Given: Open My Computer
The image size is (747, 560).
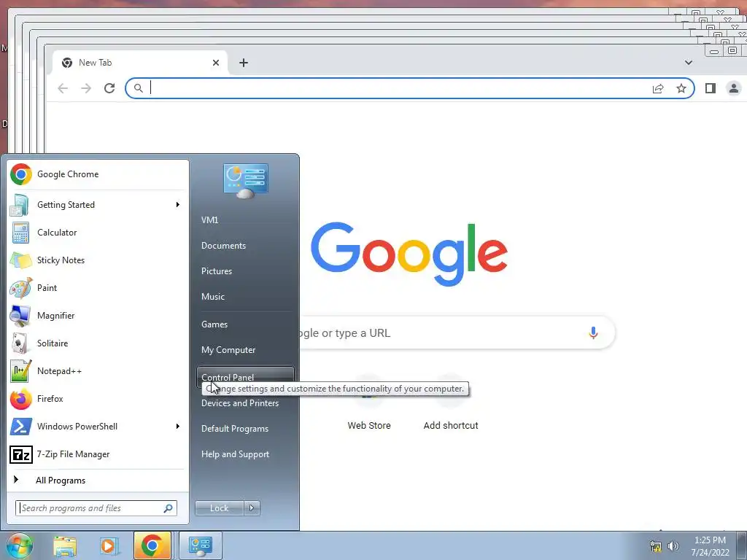Looking at the screenshot, I should click(245, 350).
